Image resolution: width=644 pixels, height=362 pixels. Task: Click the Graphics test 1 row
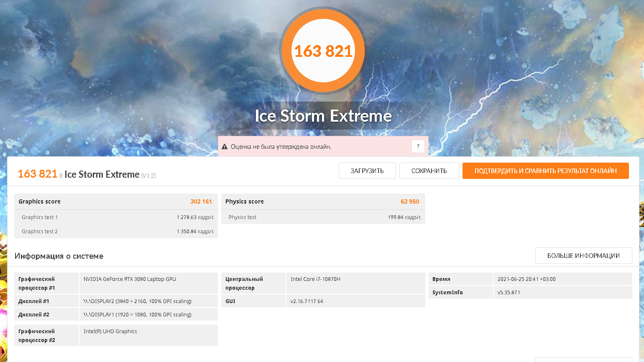(x=116, y=217)
